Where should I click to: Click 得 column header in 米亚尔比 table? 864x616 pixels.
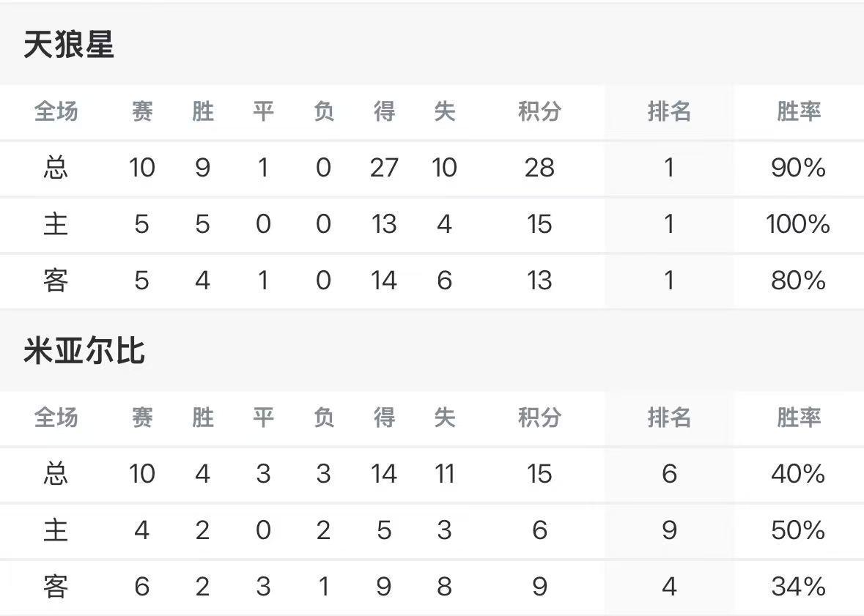coord(384,417)
